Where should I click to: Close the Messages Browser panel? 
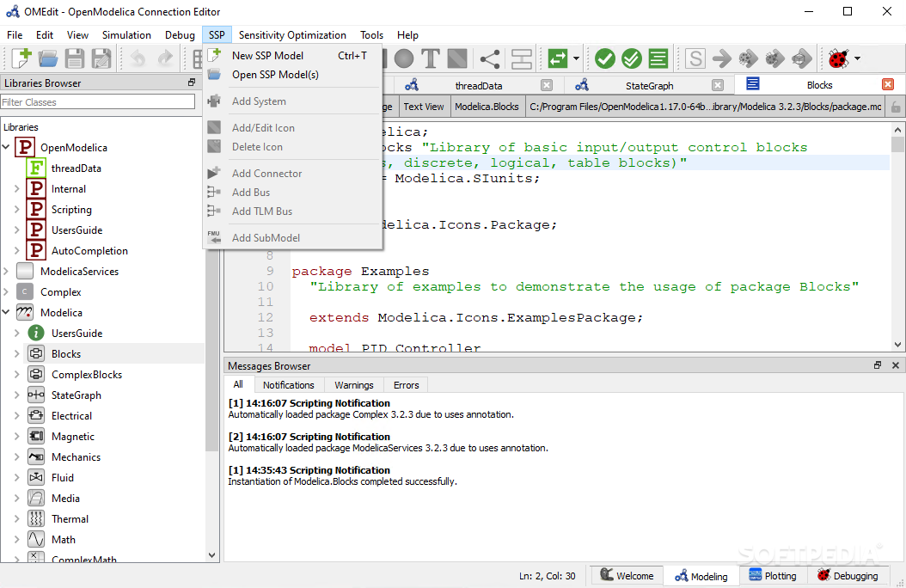tap(896, 365)
